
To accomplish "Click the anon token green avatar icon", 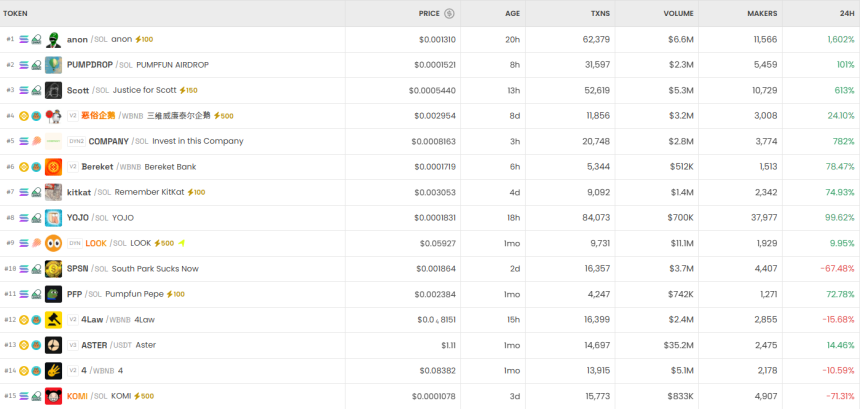I will pyautogui.click(x=53, y=40).
